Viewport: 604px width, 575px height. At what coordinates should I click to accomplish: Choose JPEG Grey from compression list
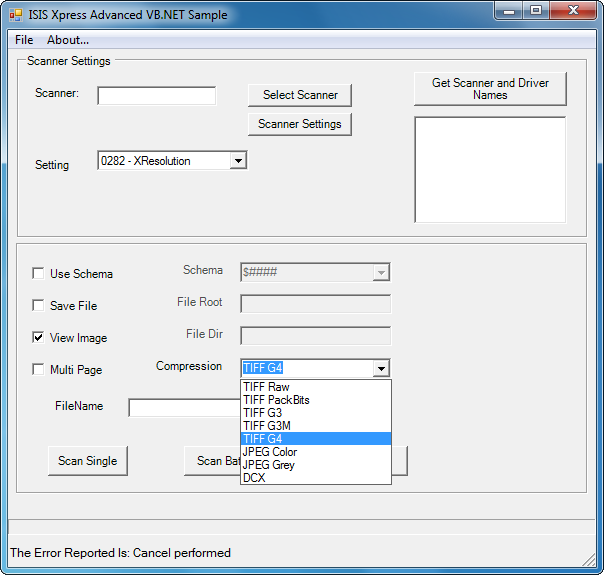(316, 465)
